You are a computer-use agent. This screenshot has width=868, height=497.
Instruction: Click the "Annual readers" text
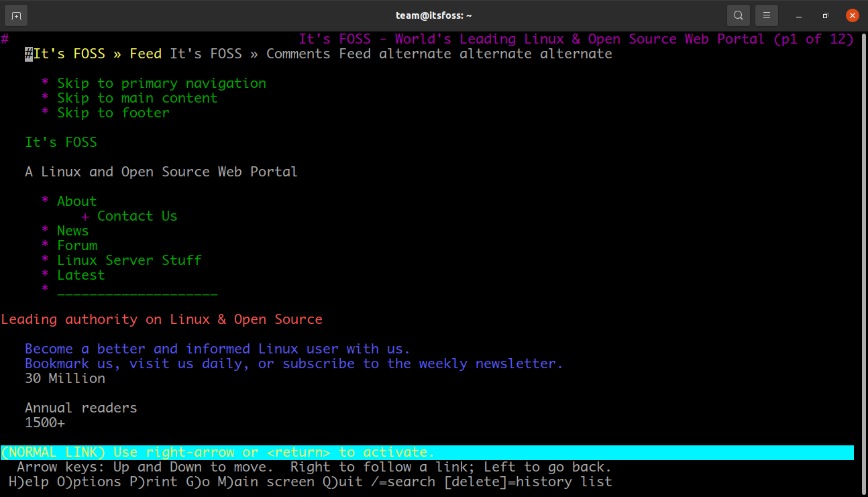81,408
